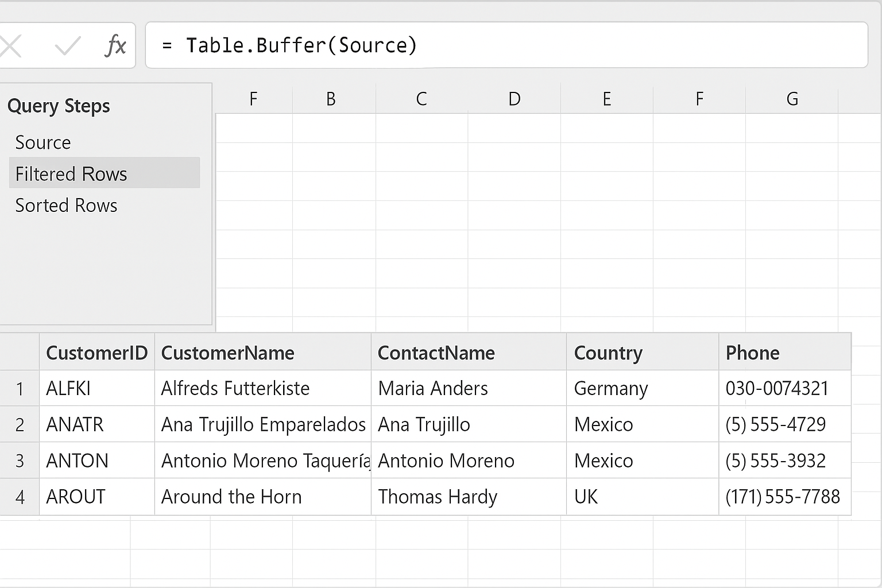Viewport: 882px width, 588px height.
Task: Select the Source query step
Action: (x=105, y=142)
